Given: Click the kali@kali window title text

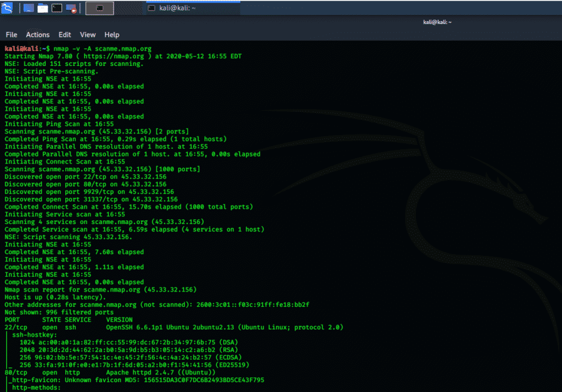Looking at the screenshot, I should pyautogui.click(x=437, y=23).
